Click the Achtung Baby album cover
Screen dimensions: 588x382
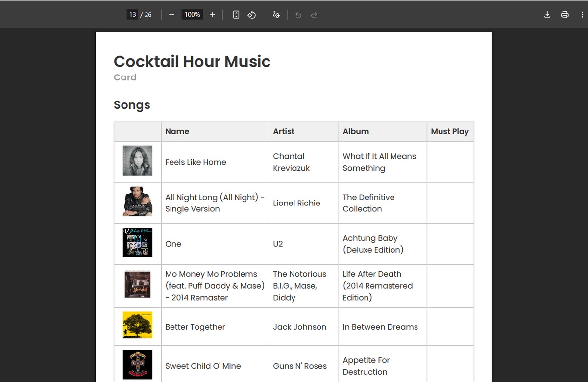click(x=138, y=242)
